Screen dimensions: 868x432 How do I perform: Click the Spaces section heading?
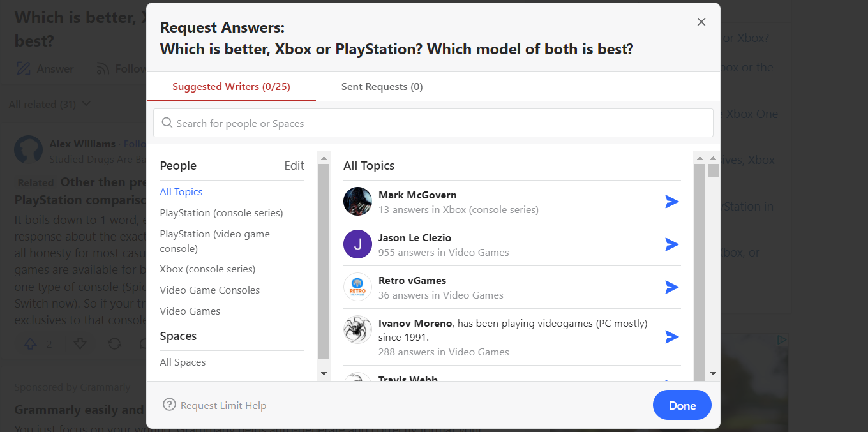coord(178,336)
